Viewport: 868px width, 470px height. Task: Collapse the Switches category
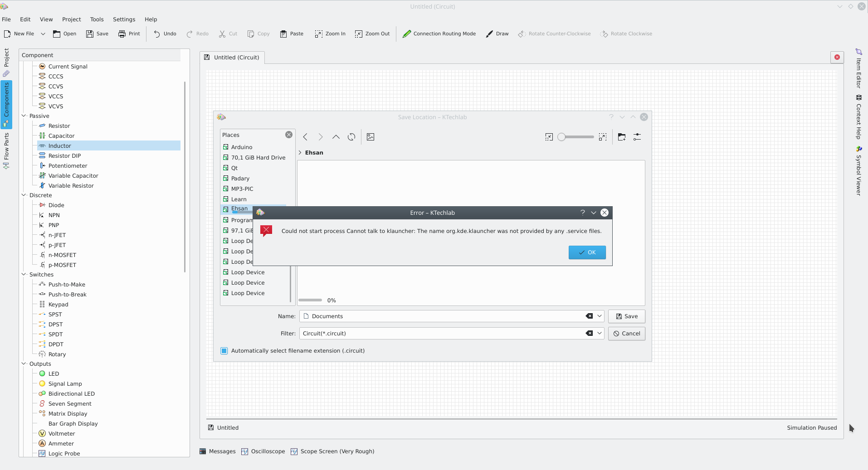point(24,274)
